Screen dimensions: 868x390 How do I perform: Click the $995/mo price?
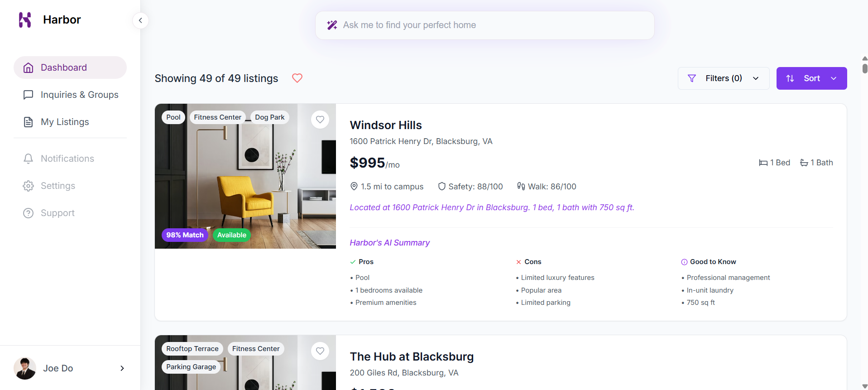point(375,163)
